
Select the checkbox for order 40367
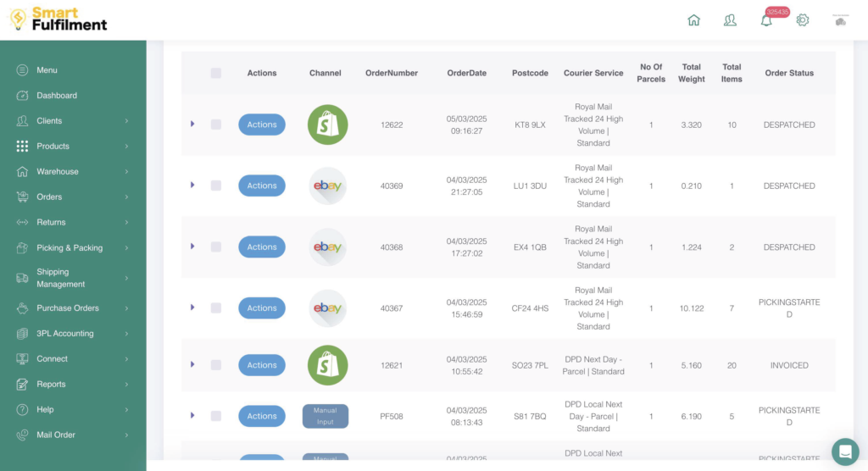[x=216, y=308]
